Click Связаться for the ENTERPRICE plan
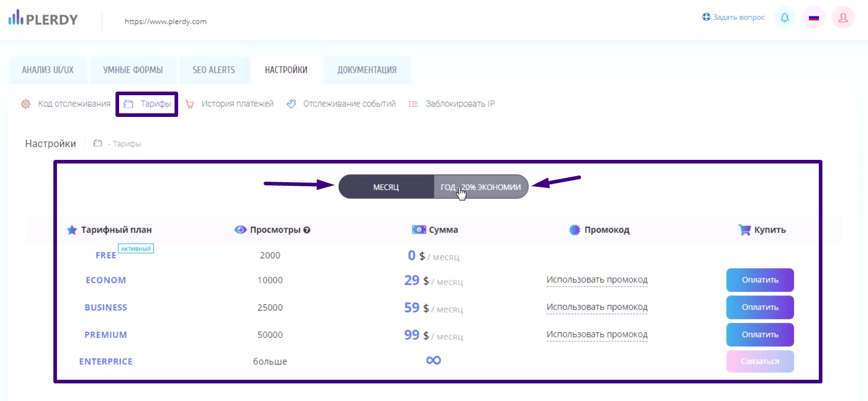Image resolution: width=868 pixels, height=401 pixels. [760, 361]
